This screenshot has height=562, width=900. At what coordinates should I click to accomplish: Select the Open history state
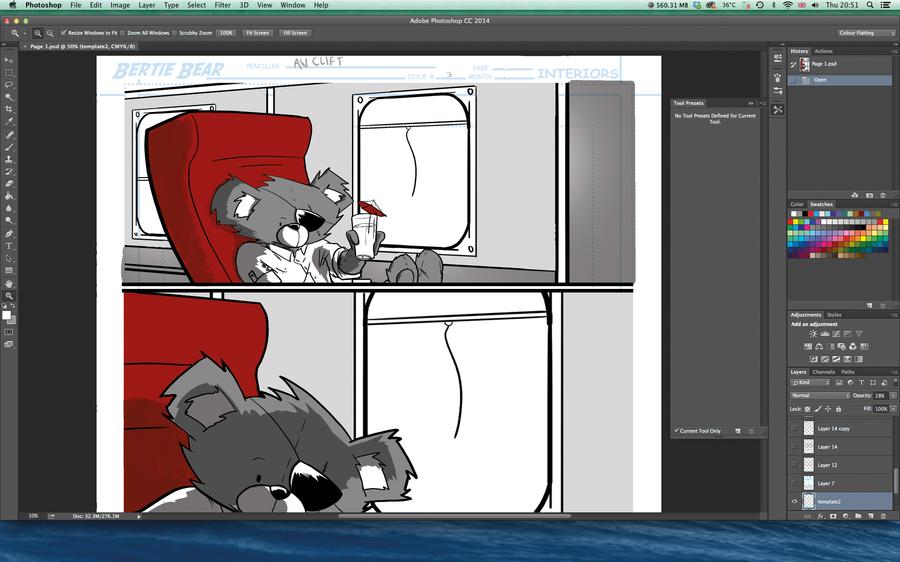coord(840,80)
